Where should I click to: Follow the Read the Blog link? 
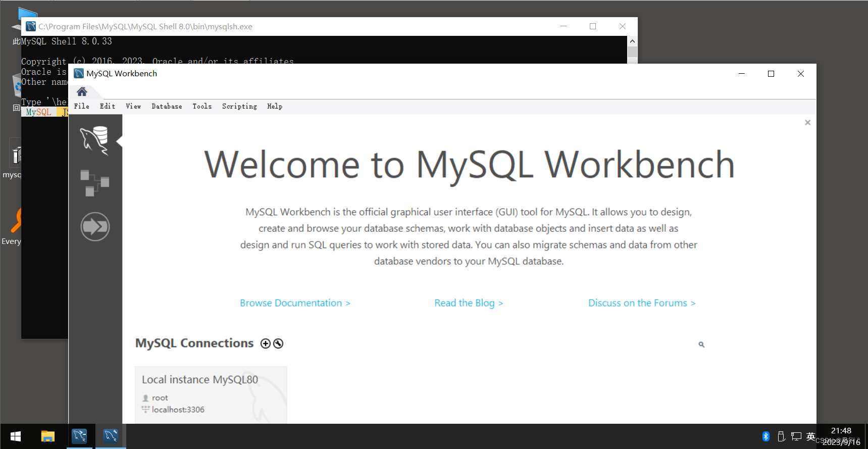(469, 303)
